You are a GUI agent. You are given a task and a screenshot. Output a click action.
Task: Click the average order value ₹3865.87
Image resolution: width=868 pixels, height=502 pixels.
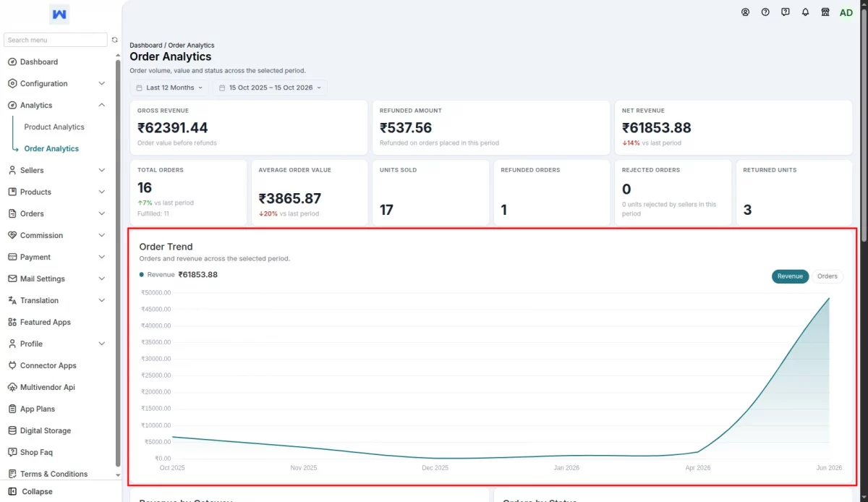pos(290,199)
